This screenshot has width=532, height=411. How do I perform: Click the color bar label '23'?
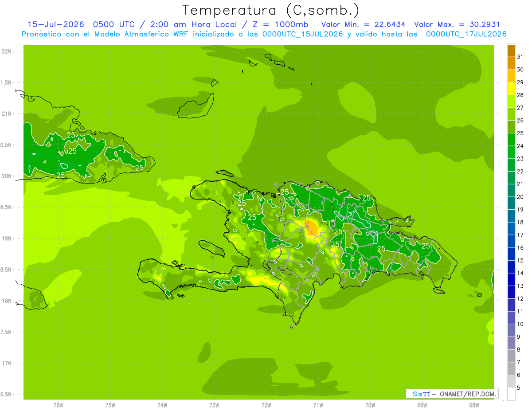point(520,159)
